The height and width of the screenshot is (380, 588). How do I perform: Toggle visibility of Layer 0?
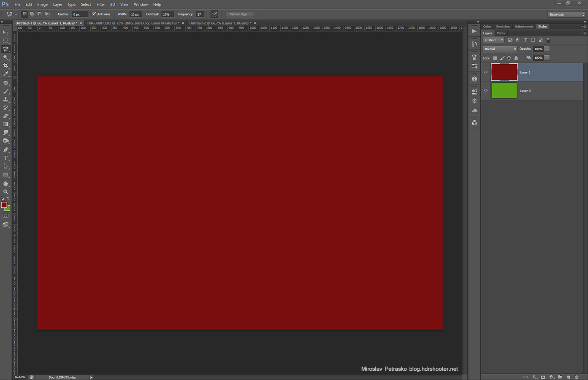coord(485,90)
